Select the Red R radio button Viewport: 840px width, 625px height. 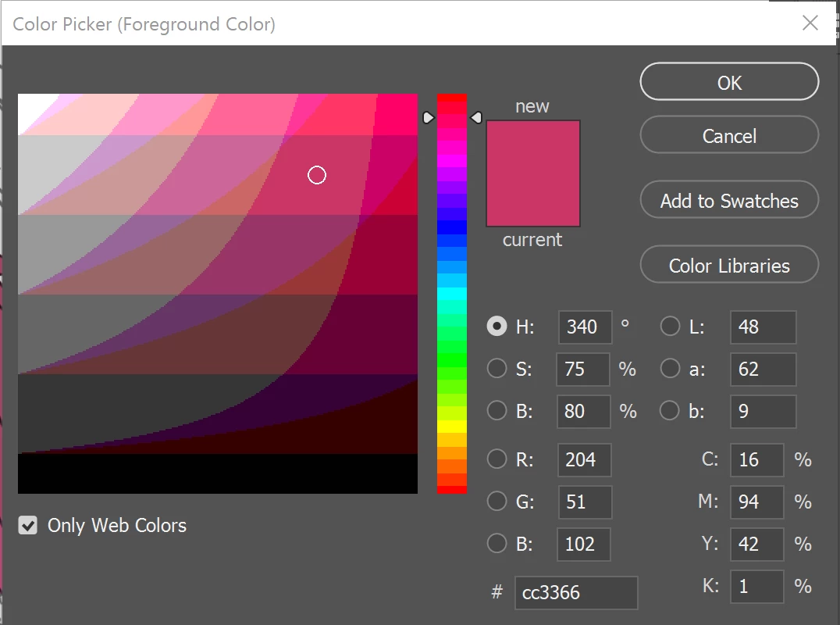click(x=497, y=459)
